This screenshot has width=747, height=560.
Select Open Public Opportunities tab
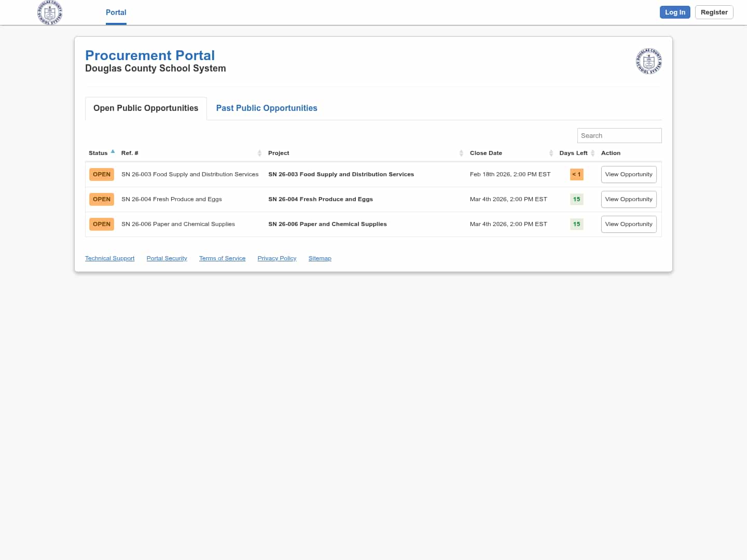[146, 108]
